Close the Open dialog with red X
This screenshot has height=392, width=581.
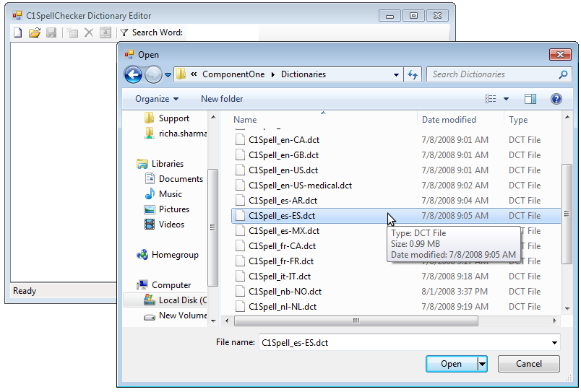(560, 55)
